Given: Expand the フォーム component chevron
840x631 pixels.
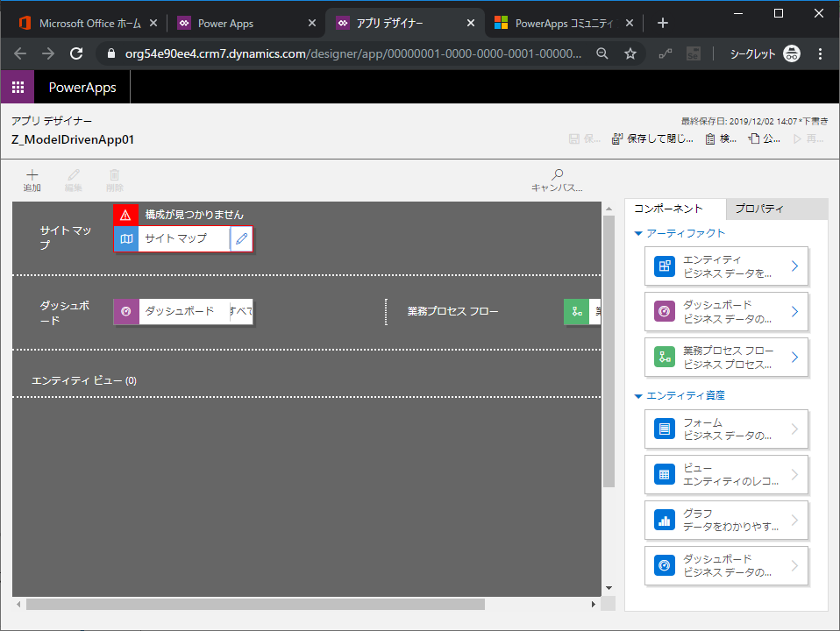Looking at the screenshot, I should click(x=795, y=429).
